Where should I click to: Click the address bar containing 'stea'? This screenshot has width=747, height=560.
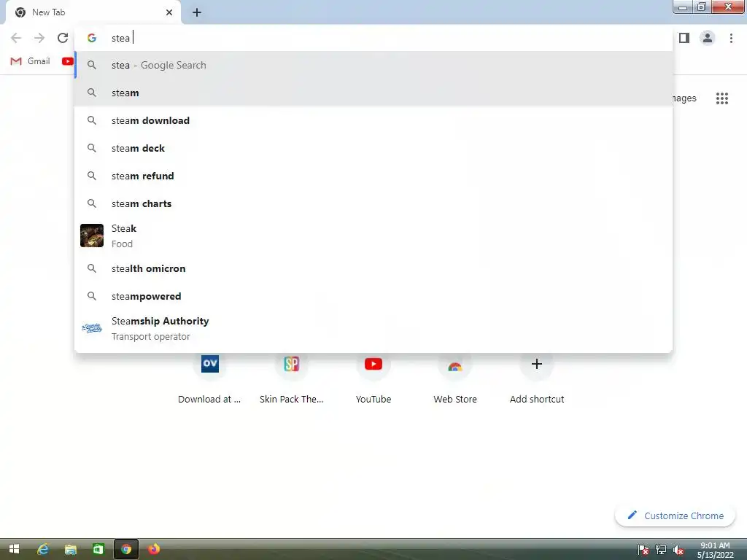click(x=373, y=38)
